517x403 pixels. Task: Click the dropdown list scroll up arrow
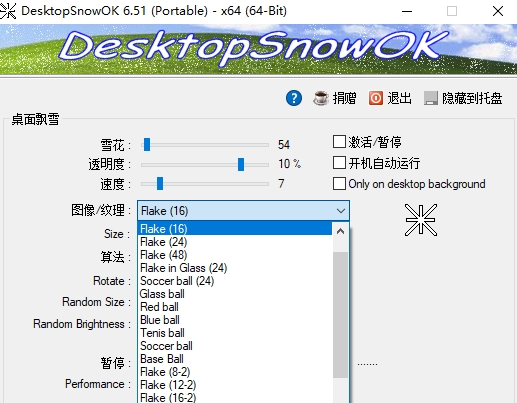(340, 231)
